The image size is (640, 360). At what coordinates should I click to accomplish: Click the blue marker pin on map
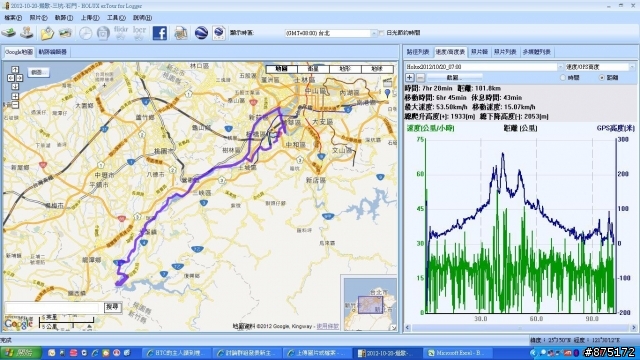click(387, 93)
